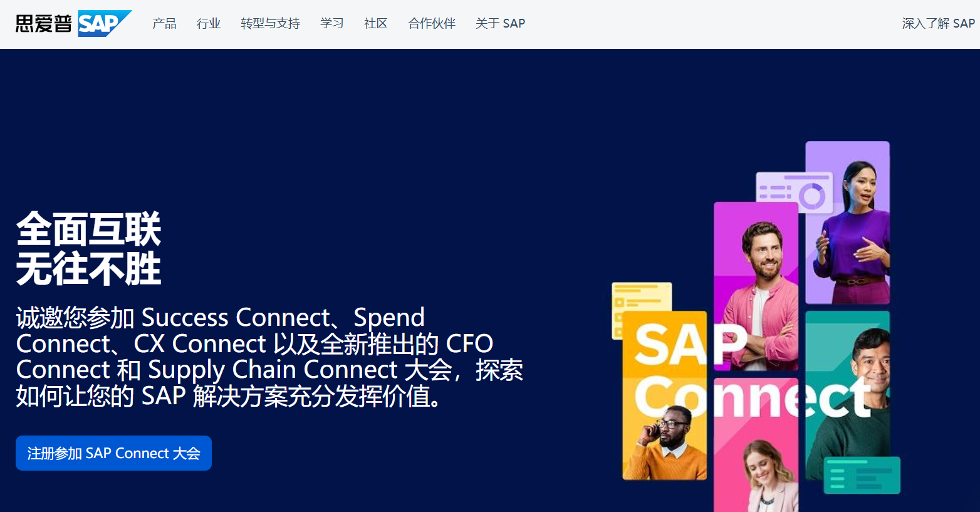The height and width of the screenshot is (512, 980).
Task: Click 注册参加 SAP Connect 大会 button
Action: pos(113,453)
